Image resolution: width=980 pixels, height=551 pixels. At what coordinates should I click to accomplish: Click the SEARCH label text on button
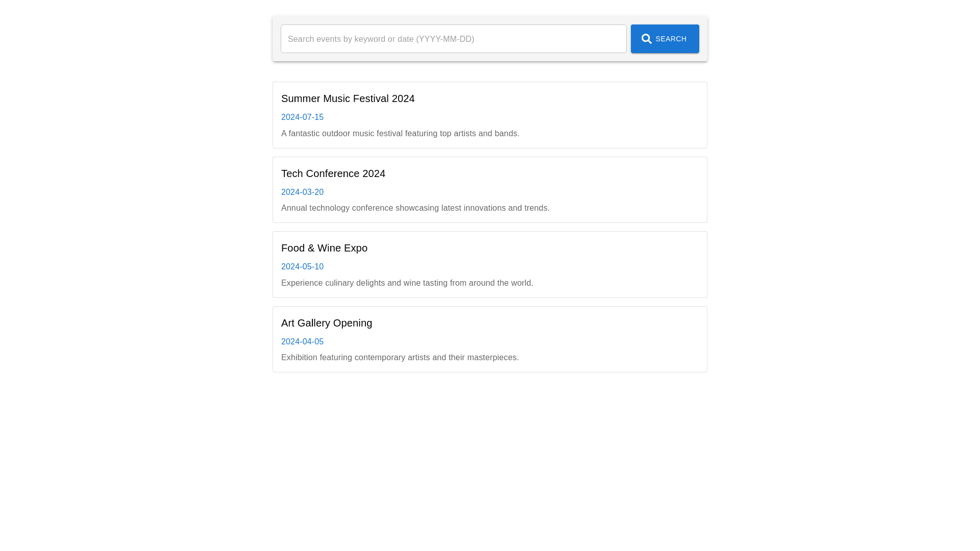tap(671, 39)
